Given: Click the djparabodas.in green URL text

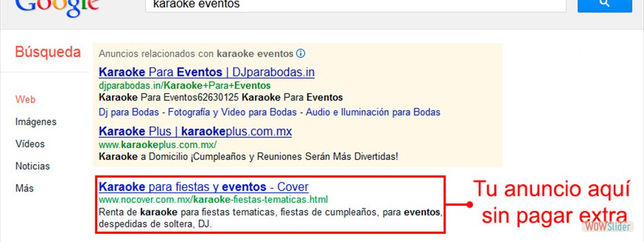Looking at the screenshot, I should 184,85.
